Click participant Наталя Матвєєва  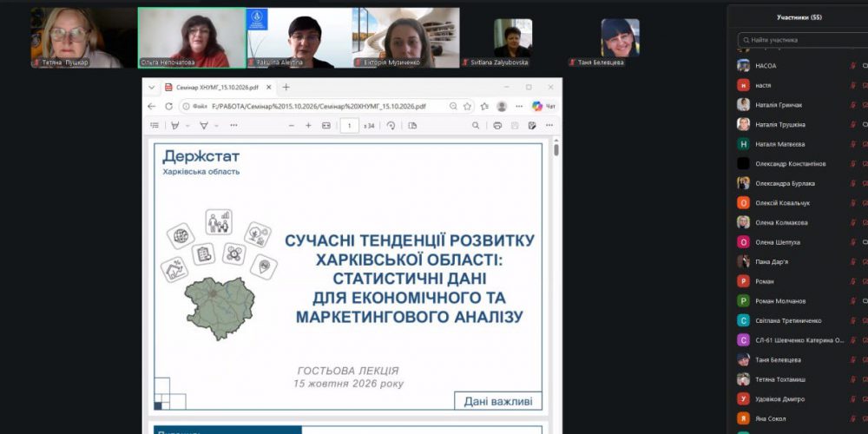(x=801, y=144)
